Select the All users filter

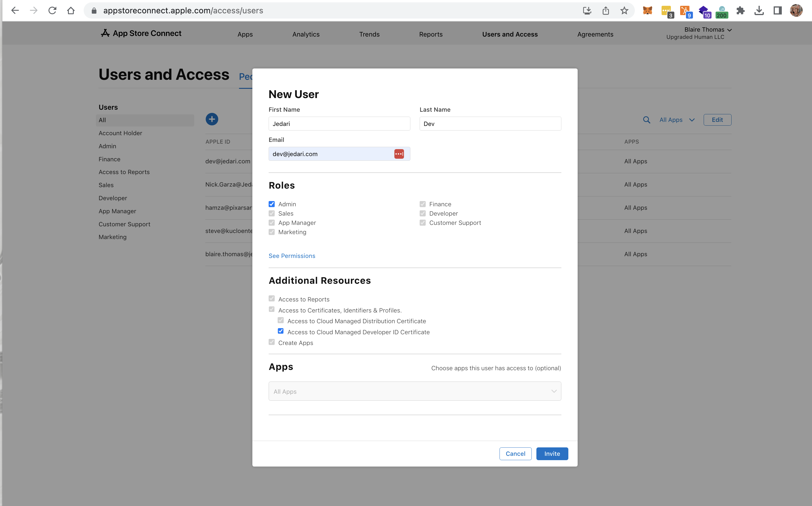145,120
